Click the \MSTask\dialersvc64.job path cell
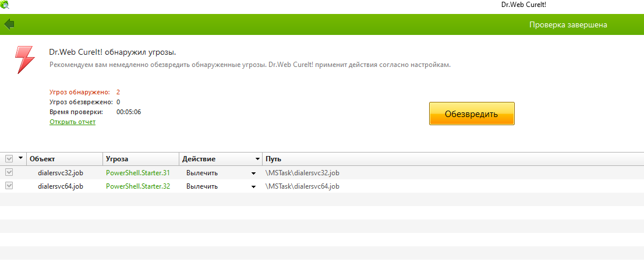 302,186
